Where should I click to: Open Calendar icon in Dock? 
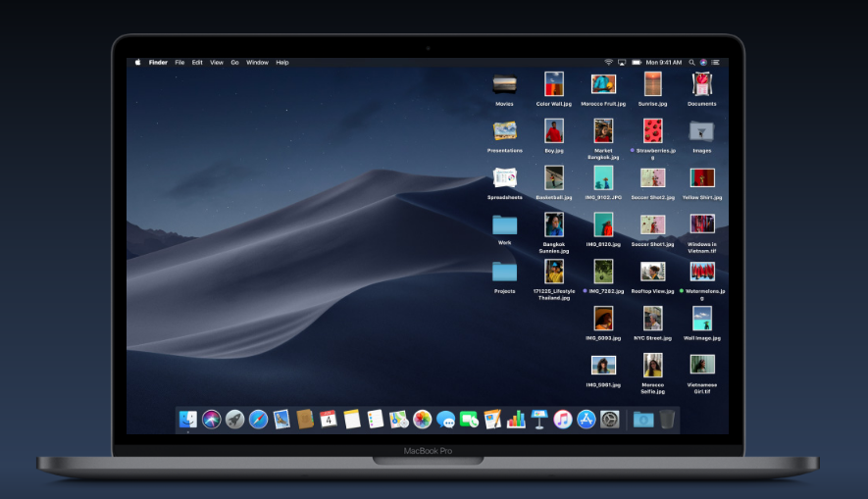click(329, 420)
